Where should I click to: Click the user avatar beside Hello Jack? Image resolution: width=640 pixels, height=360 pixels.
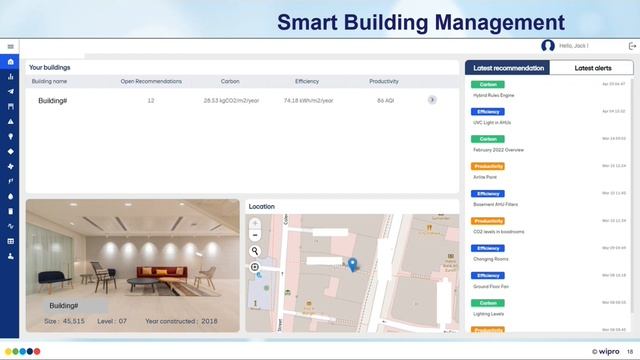[x=548, y=46]
